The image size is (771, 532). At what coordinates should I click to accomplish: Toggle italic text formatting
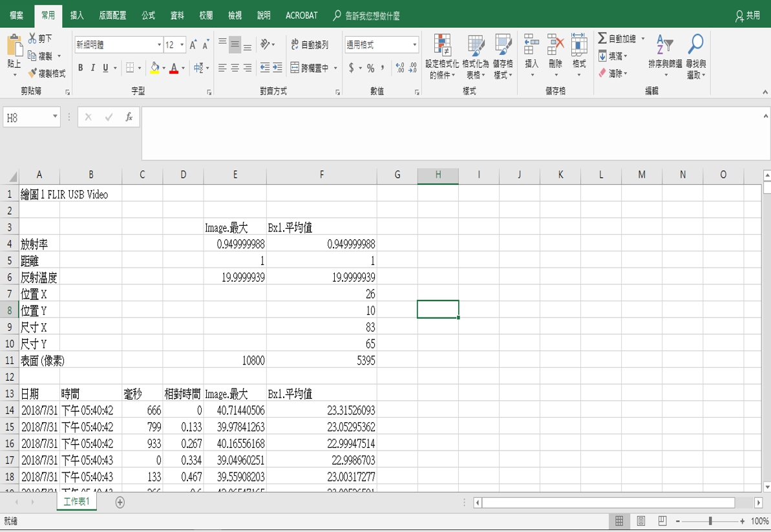[92, 68]
